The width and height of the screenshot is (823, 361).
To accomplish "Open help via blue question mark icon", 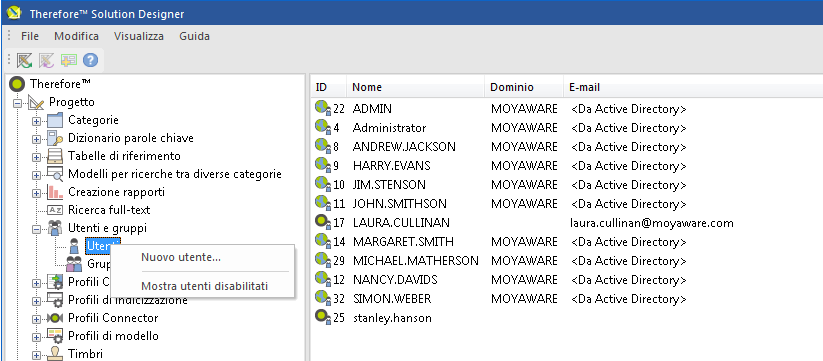I will click(x=90, y=60).
